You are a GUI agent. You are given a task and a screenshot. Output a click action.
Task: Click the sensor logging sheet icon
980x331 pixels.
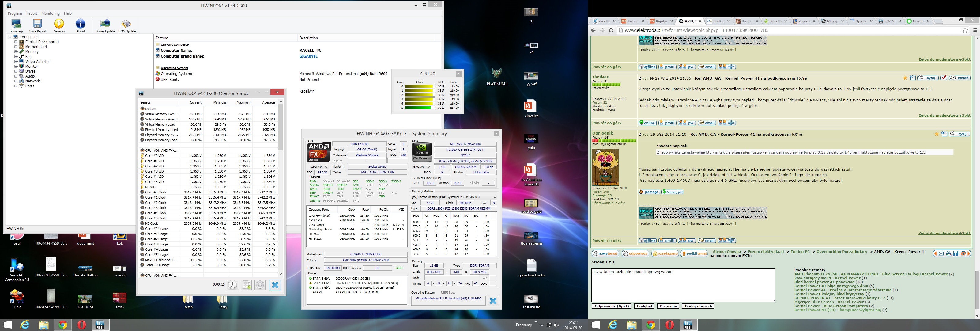(x=246, y=284)
